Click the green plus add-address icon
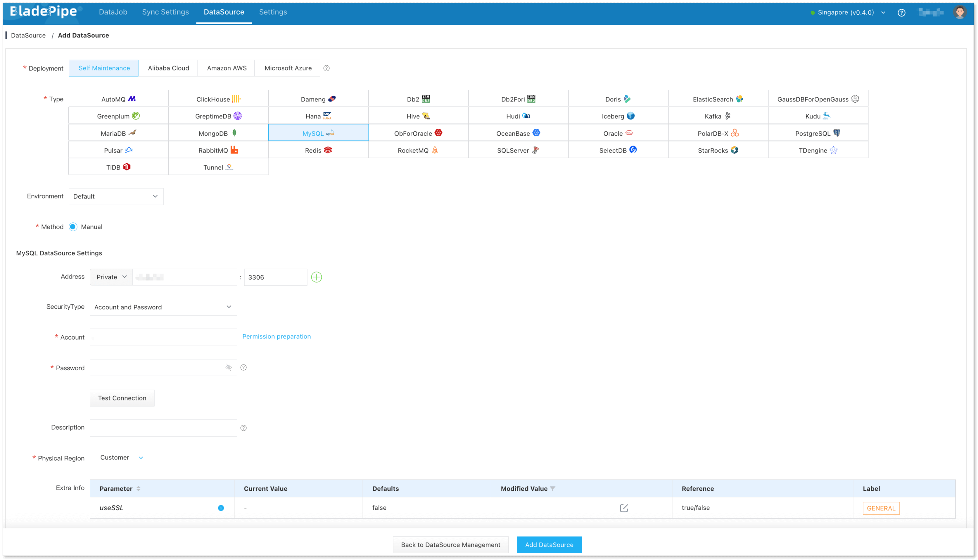The width and height of the screenshot is (978, 560). coord(316,277)
